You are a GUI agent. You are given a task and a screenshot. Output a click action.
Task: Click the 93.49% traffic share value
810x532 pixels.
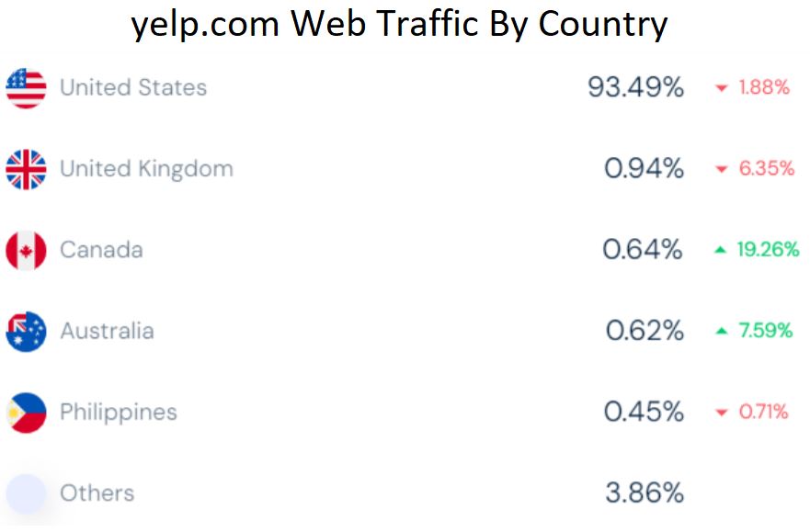pyautogui.click(x=636, y=88)
